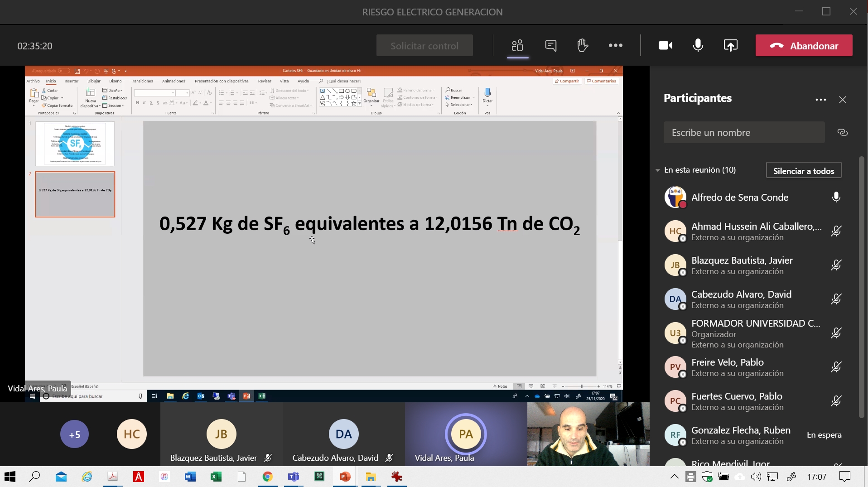Switch to Insertar tab in shared PowerPoint

click(72, 81)
